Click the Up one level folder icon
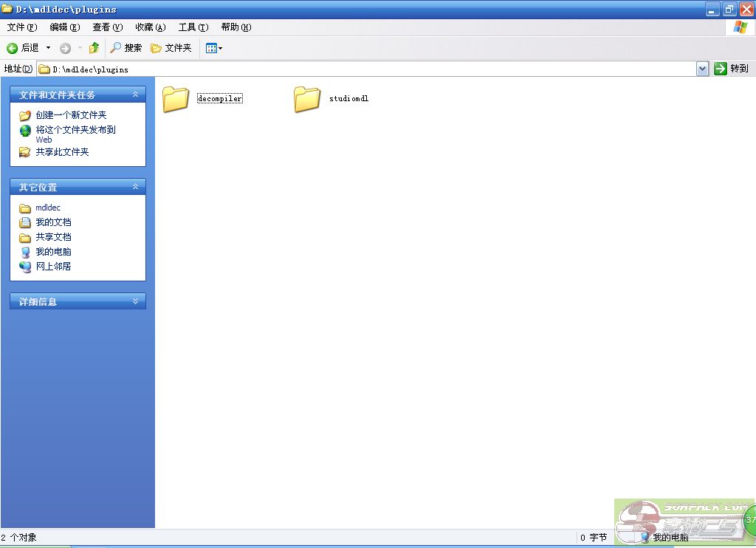This screenshot has width=756, height=548. [x=94, y=48]
